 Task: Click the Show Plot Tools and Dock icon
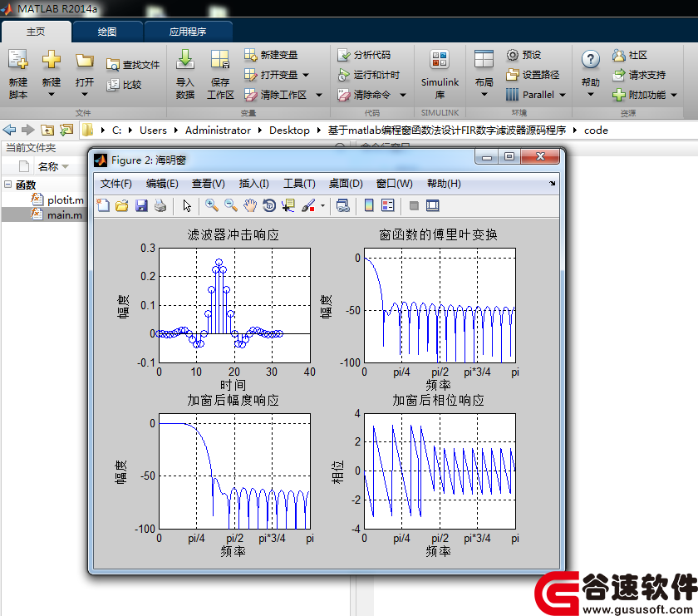tap(433, 205)
